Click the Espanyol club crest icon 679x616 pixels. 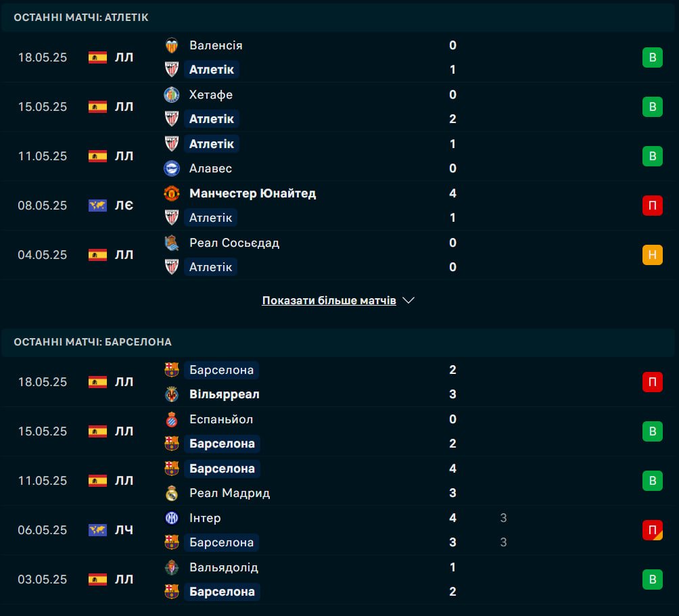click(172, 419)
